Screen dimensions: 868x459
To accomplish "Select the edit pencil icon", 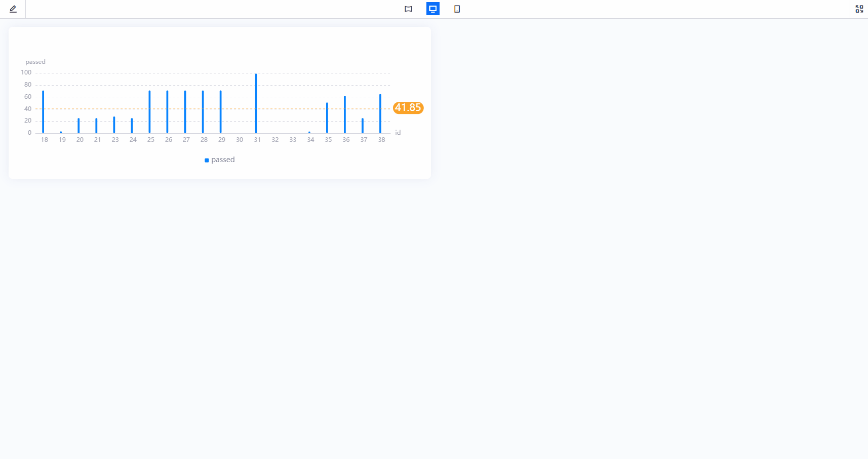I will pos(13,9).
